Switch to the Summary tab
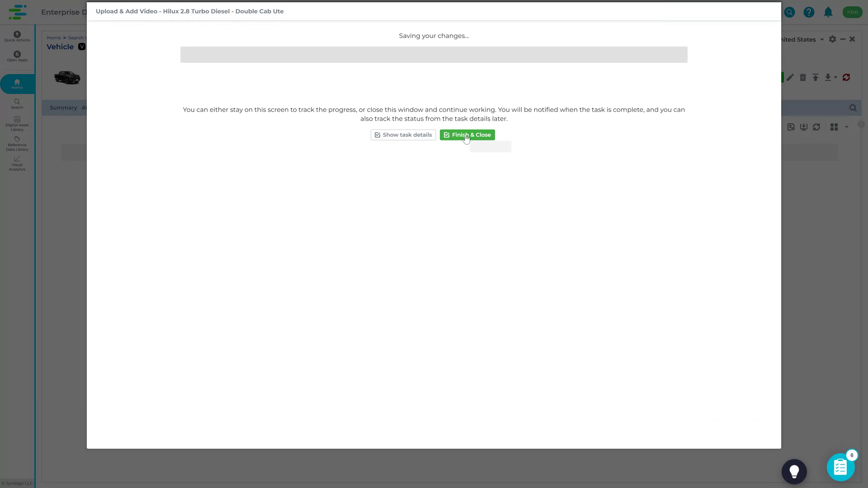The width and height of the screenshot is (868, 488). [x=63, y=108]
